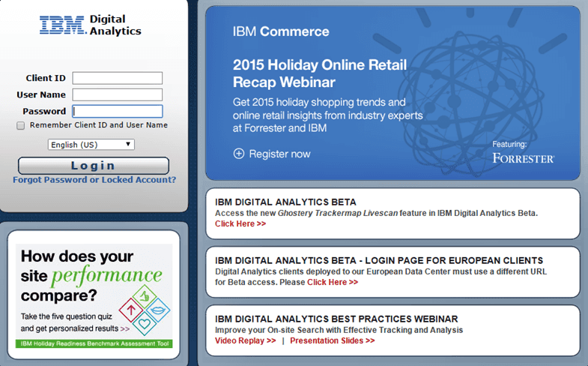The height and width of the screenshot is (366, 588).
Task: Click the site performance quiz ad headline
Action: point(92,275)
